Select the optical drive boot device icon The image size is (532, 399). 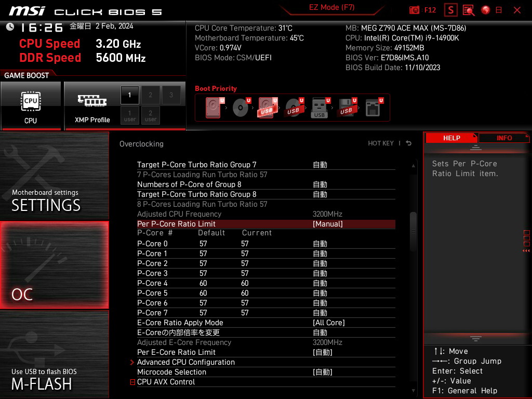(x=242, y=108)
